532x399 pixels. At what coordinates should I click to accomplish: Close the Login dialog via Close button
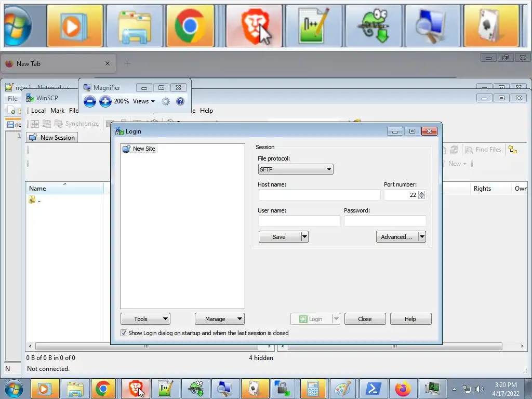[365, 319]
